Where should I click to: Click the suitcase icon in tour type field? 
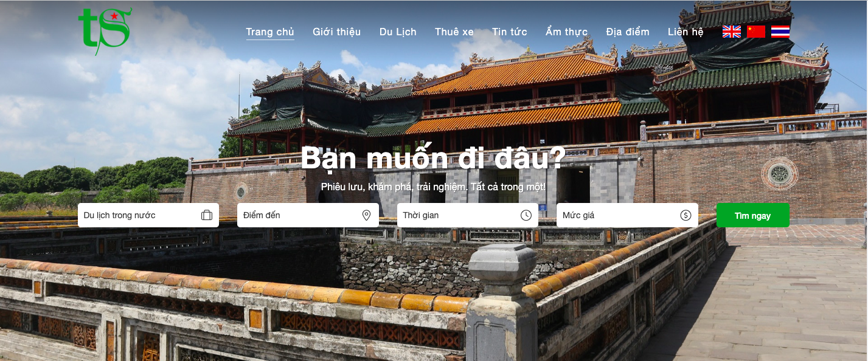207,215
